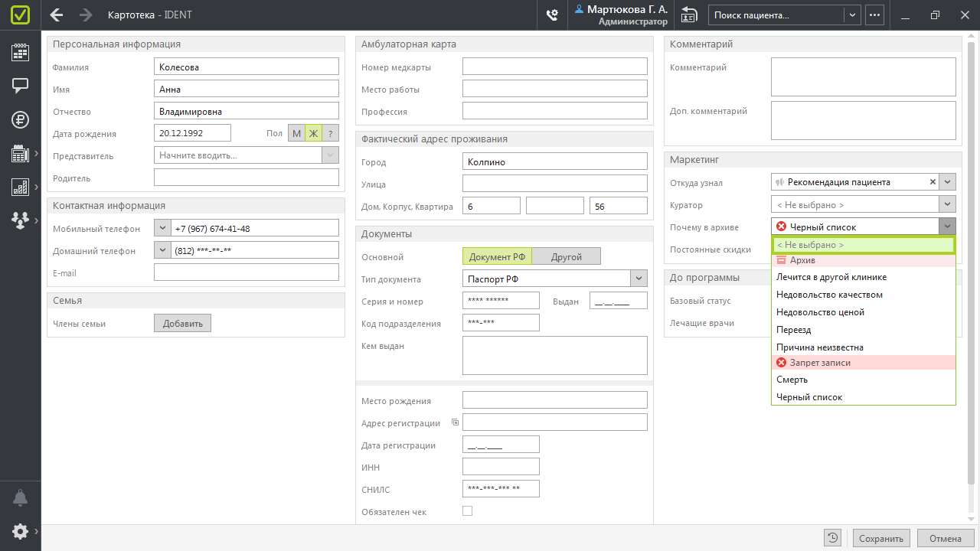Click Добавить to add family member

tap(182, 324)
